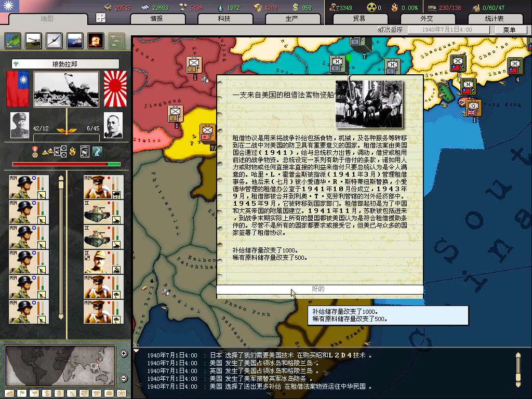Select the British unit counter near Hong Kong
The width and height of the screenshot is (532, 399).
tap(473, 108)
